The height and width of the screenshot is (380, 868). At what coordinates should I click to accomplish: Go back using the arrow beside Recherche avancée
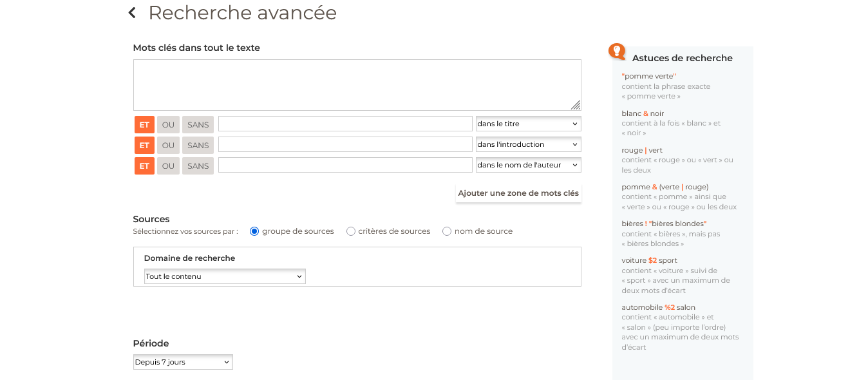point(132,13)
